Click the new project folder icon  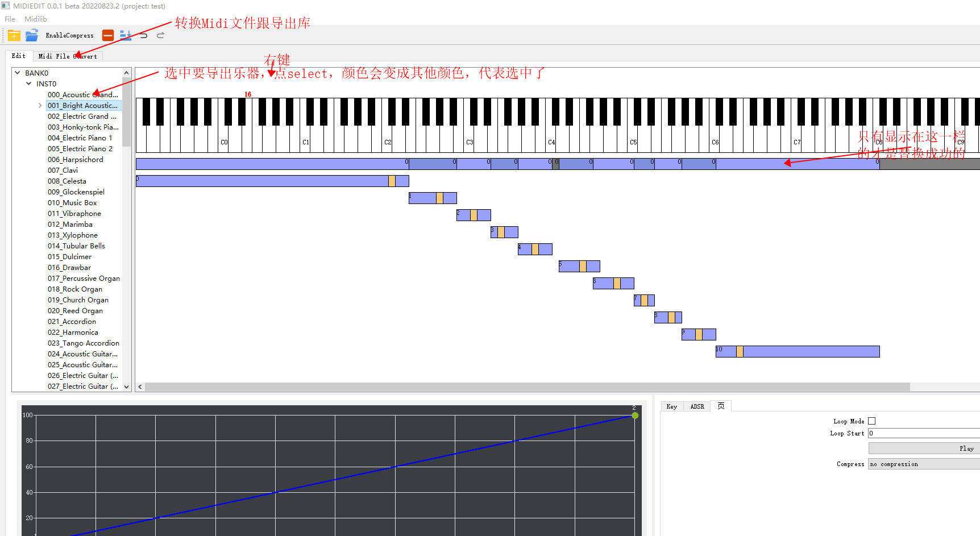(14, 36)
